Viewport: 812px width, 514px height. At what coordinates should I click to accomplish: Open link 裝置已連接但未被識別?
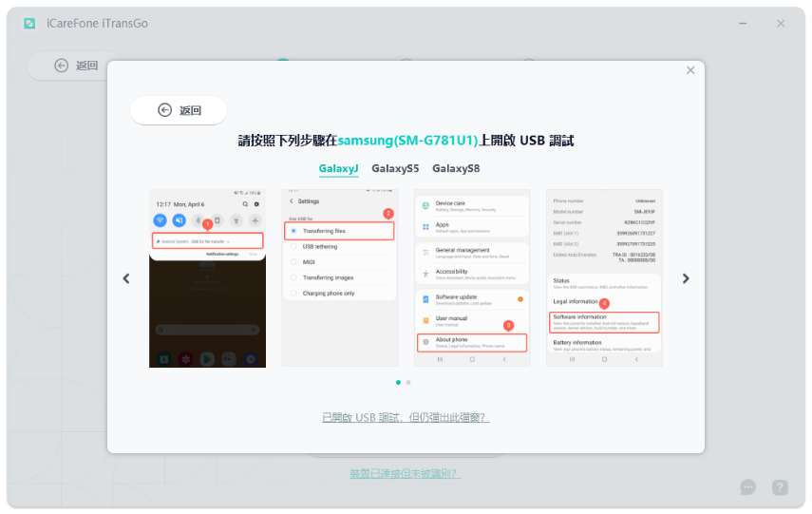tap(405, 473)
